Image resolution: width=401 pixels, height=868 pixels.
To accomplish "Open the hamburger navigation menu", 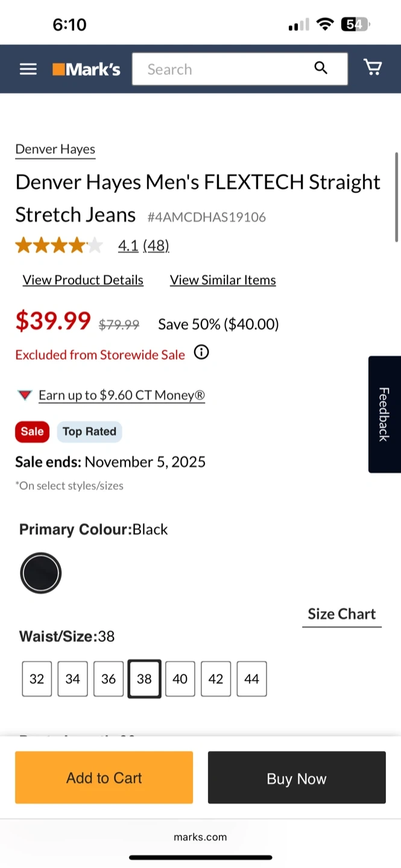I will pos(28,69).
